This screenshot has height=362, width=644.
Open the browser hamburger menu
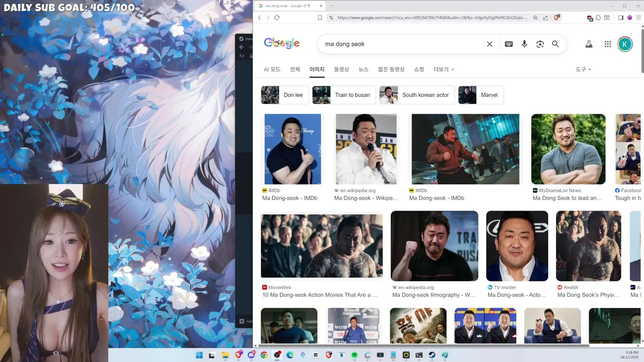coord(637,18)
